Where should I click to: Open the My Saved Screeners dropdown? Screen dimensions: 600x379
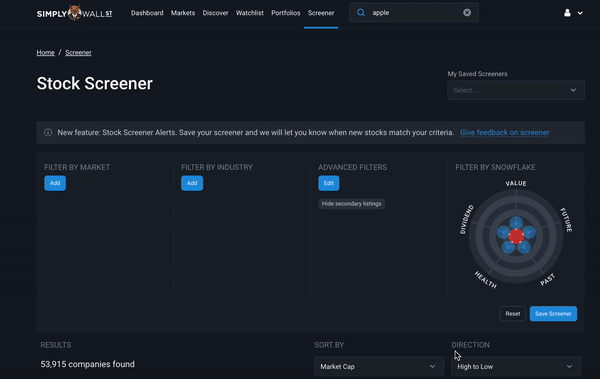pyautogui.click(x=516, y=90)
